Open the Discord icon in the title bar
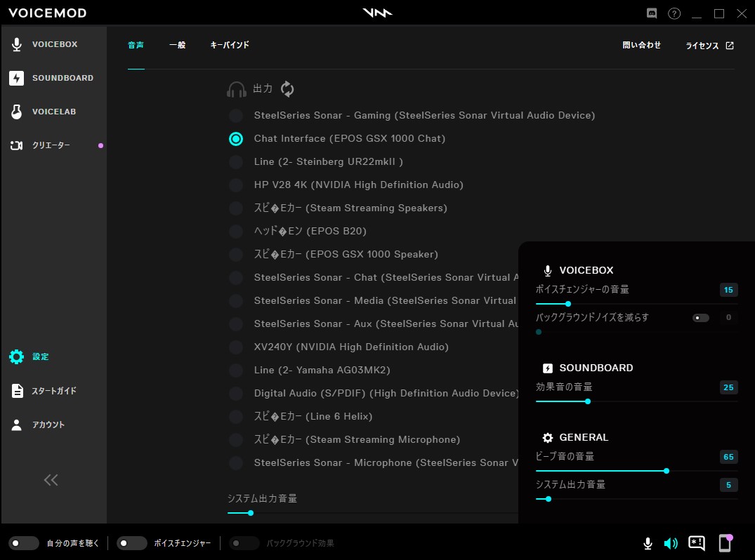Screen dimensions: 755x560 coord(652,13)
